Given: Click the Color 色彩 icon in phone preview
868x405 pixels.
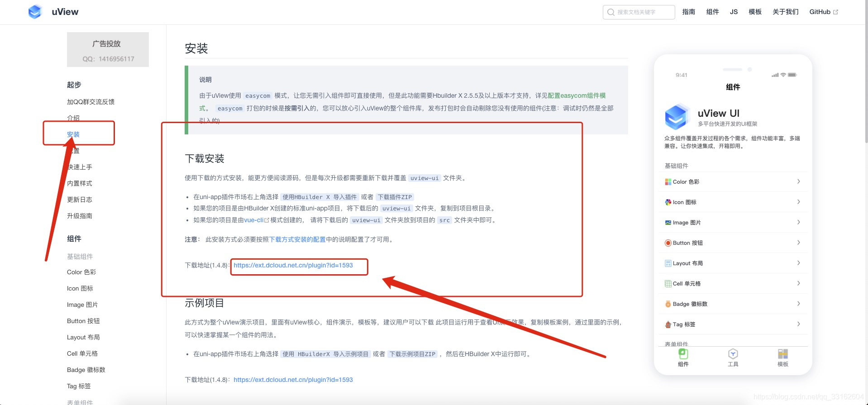Looking at the screenshot, I should coord(668,182).
